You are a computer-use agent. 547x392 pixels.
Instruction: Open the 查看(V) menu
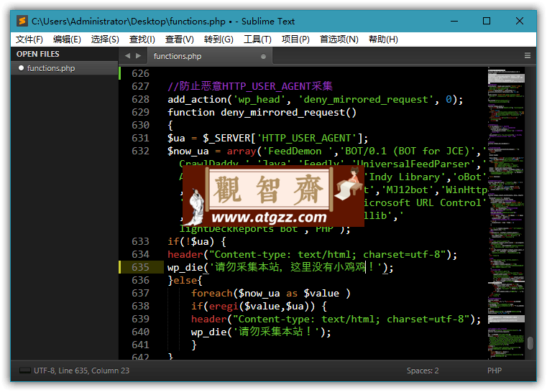pos(179,39)
